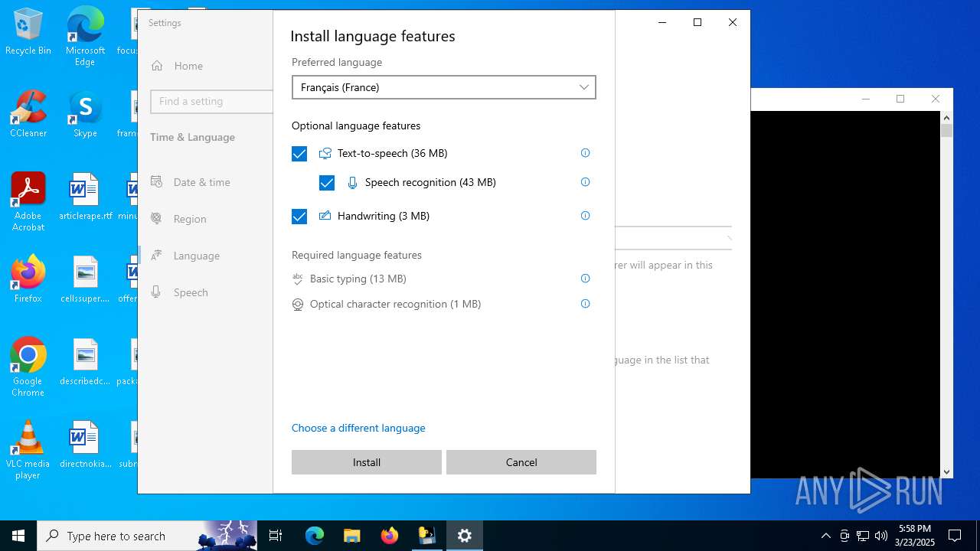Close the Settings window

click(733, 22)
